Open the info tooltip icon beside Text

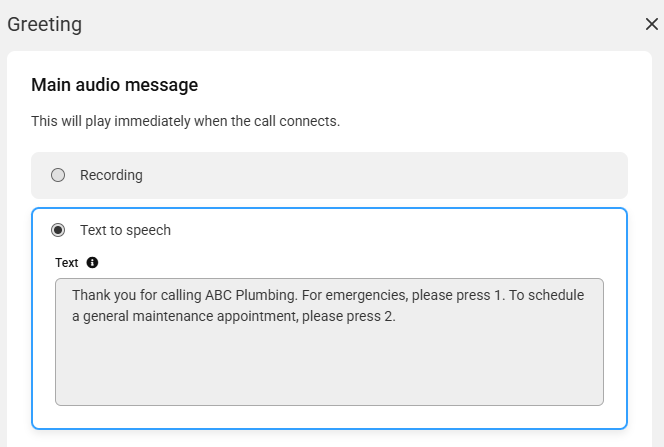pos(92,262)
